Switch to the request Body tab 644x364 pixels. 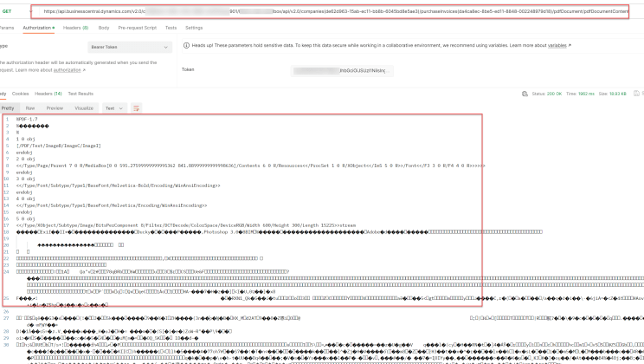click(x=104, y=28)
